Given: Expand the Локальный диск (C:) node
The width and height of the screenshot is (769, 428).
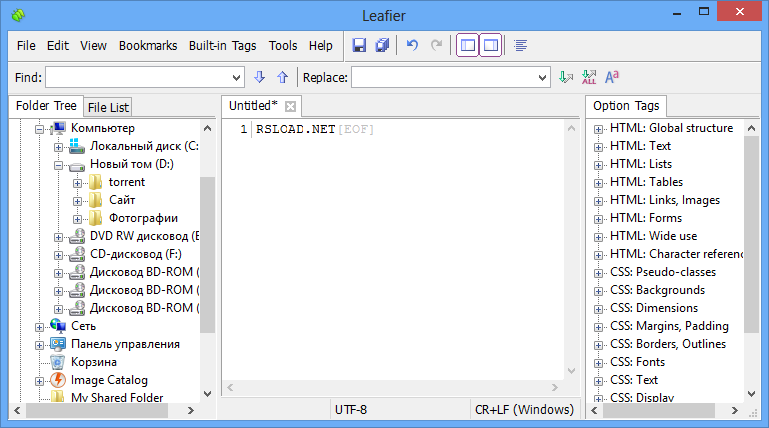Looking at the screenshot, I should point(58,147).
